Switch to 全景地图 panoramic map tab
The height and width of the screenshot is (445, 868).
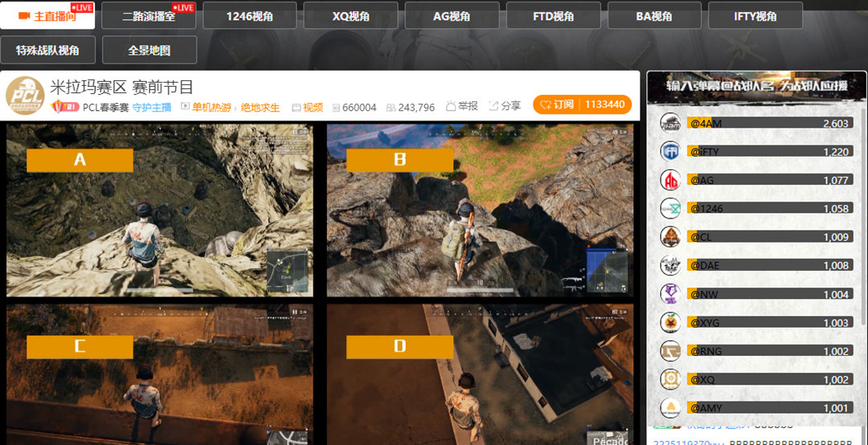(x=149, y=50)
